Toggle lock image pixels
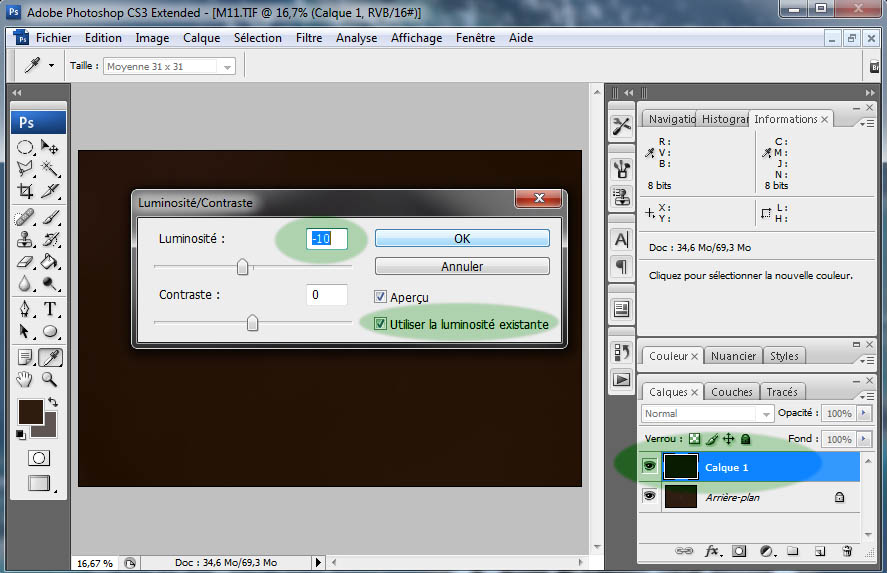This screenshot has width=887, height=573. (712, 438)
